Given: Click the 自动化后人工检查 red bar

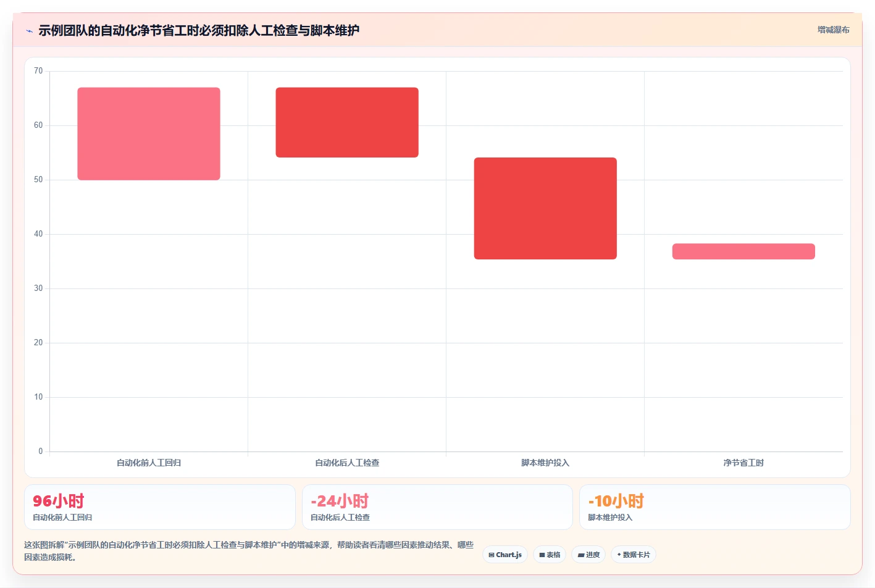Looking at the screenshot, I should point(347,122).
